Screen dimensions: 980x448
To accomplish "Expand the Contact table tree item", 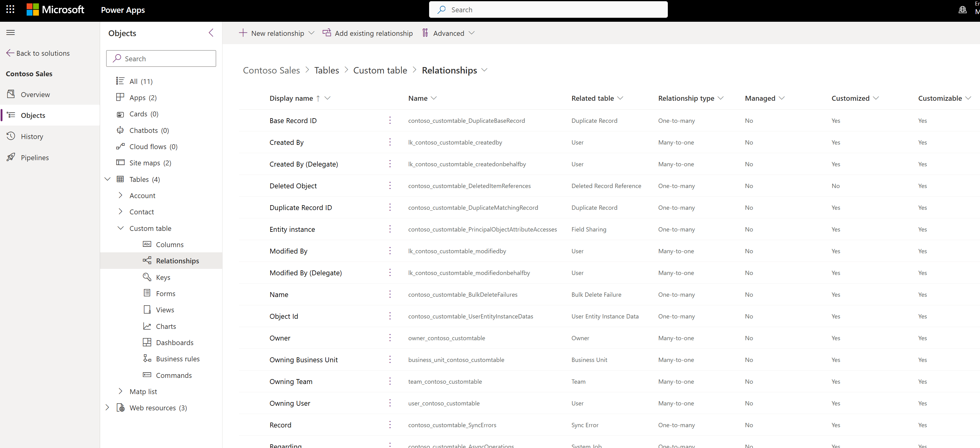I will (120, 212).
